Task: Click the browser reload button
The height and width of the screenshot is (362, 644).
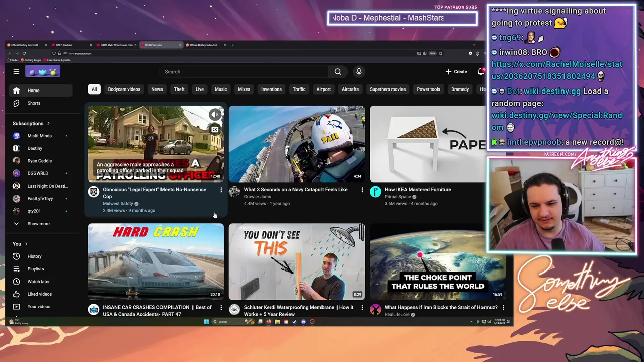Action: [24, 53]
